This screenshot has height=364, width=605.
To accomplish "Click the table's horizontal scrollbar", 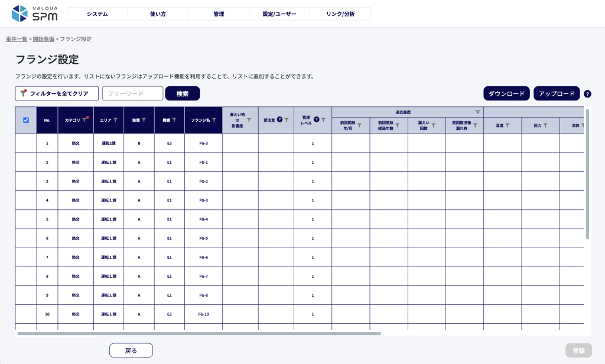I will coord(199,333).
